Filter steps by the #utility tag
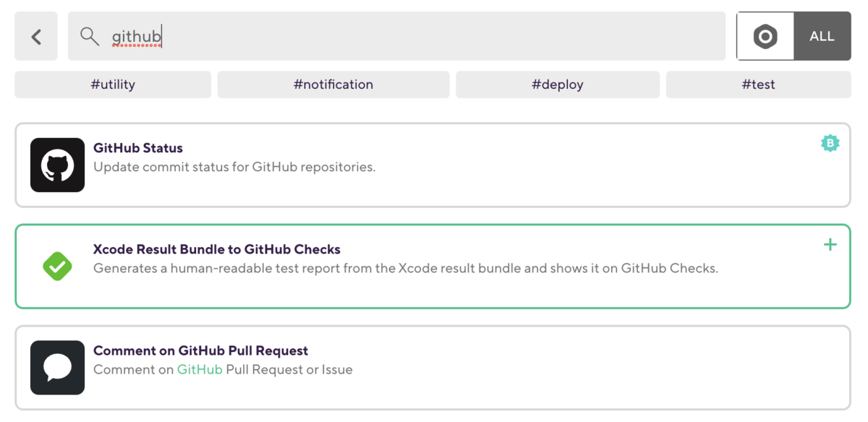This screenshot has height=422, width=868. click(113, 85)
